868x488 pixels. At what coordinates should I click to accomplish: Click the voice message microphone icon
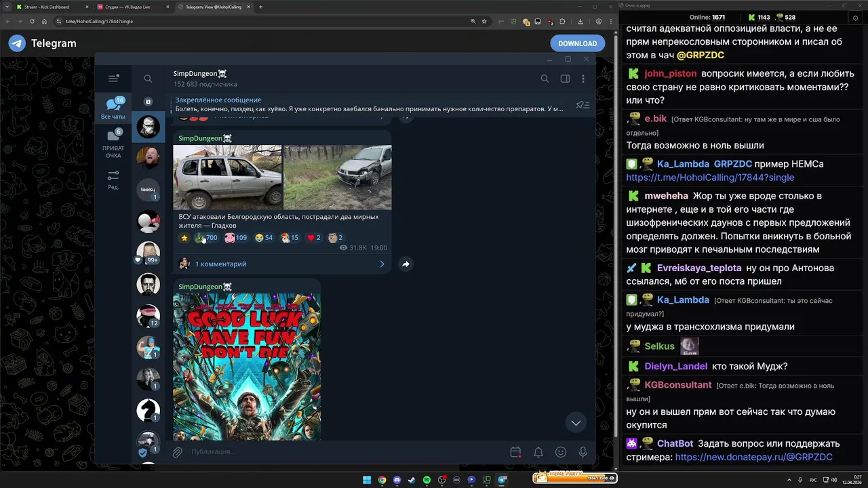(x=583, y=452)
